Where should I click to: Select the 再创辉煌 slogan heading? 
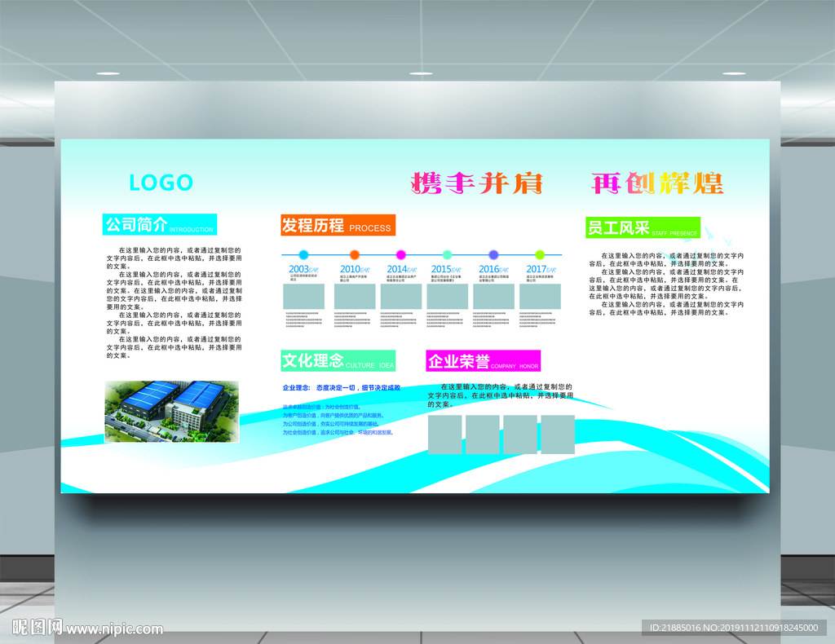click(x=657, y=183)
